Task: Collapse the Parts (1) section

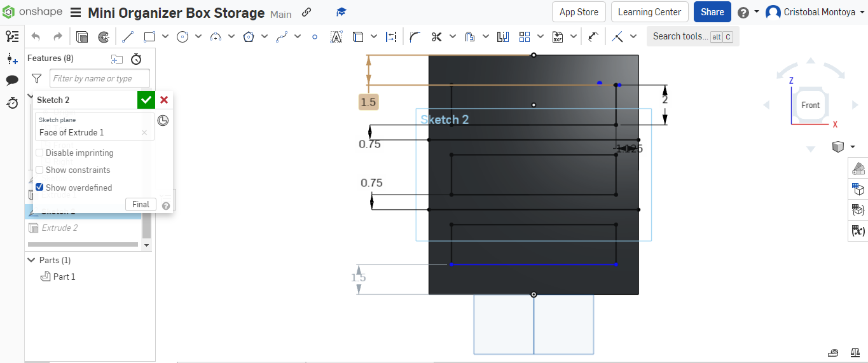Action: (31, 260)
